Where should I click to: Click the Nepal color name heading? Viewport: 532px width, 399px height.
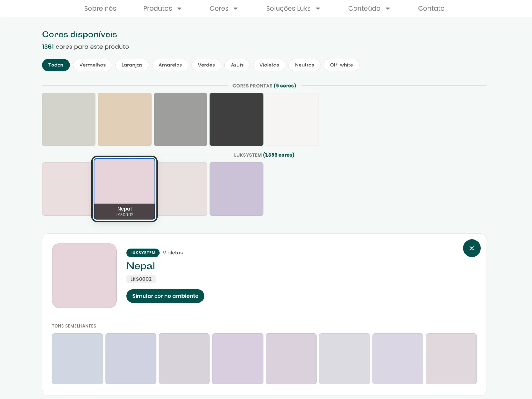pyautogui.click(x=140, y=266)
